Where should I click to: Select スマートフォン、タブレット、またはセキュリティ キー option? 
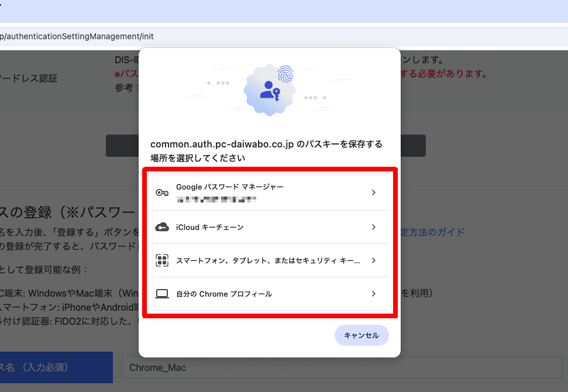(267, 260)
